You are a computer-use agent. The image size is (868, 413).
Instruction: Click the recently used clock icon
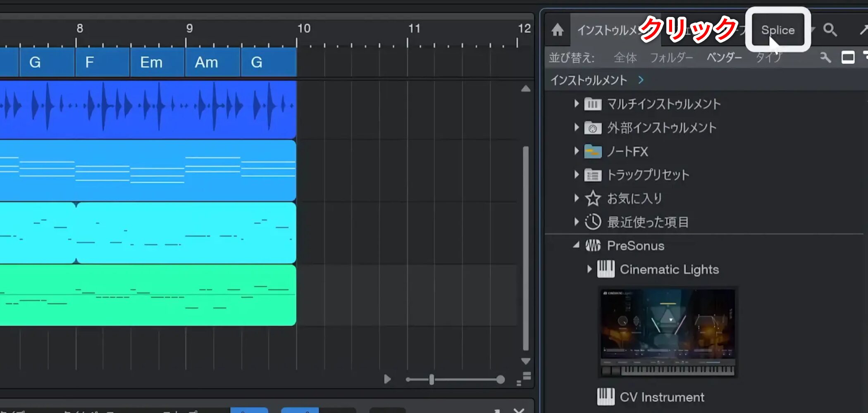pos(593,222)
